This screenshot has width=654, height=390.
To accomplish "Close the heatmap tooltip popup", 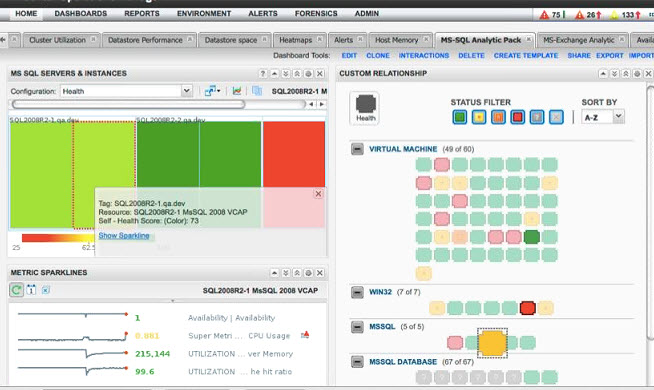I will (x=318, y=194).
